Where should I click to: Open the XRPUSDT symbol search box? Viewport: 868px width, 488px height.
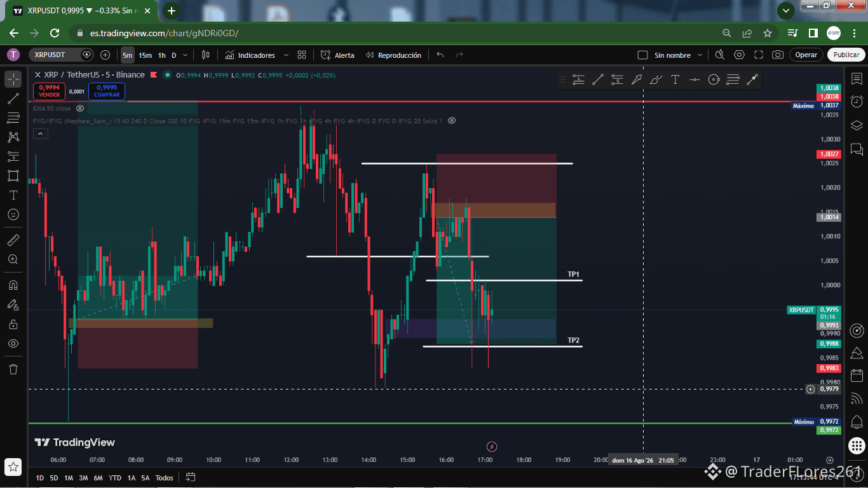tap(61, 55)
